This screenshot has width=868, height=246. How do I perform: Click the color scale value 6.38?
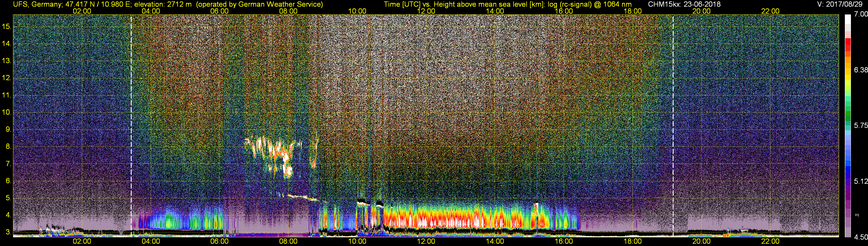click(860, 70)
